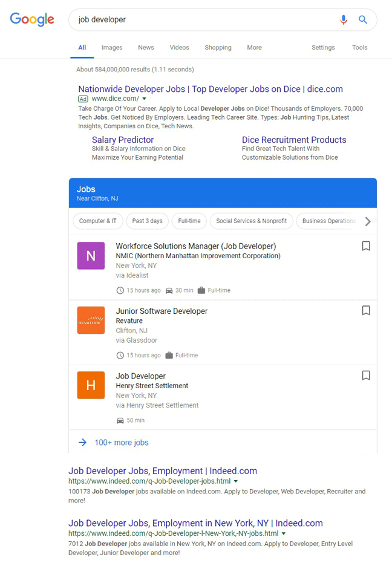Open Job Developer Jobs in New York result
The width and height of the screenshot is (392, 566).
(195, 523)
